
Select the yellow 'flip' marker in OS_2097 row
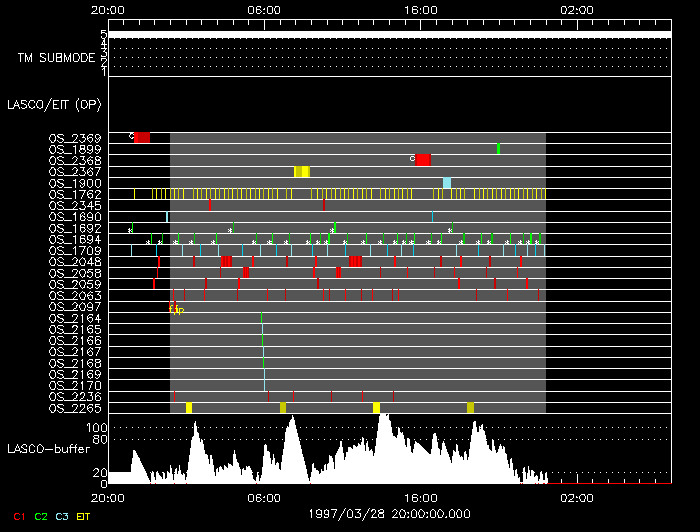176,309
